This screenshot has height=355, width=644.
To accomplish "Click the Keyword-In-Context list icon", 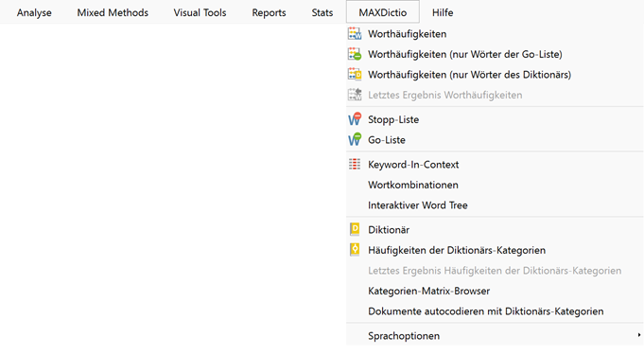I will click(355, 164).
